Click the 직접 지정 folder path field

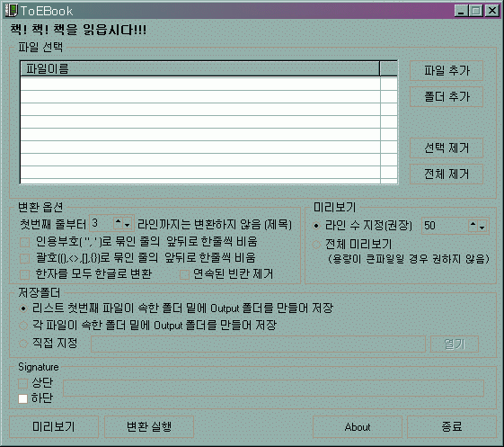click(258, 344)
